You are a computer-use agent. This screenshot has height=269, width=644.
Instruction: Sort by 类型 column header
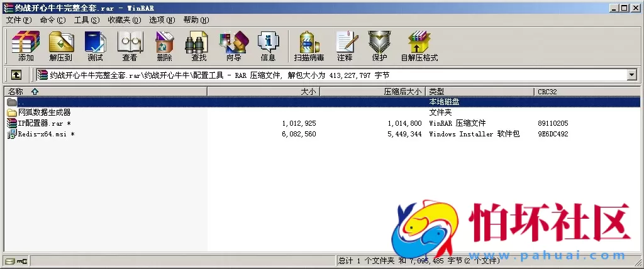tap(480, 92)
